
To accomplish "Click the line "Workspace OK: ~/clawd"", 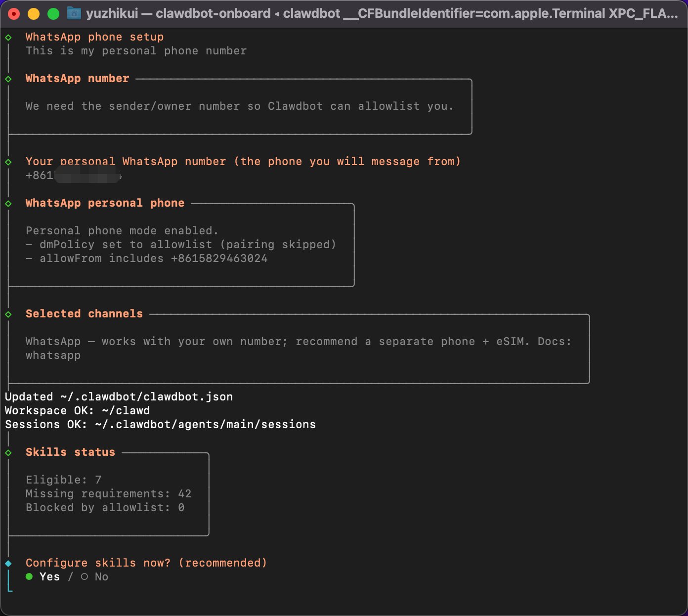I will tap(77, 411).
